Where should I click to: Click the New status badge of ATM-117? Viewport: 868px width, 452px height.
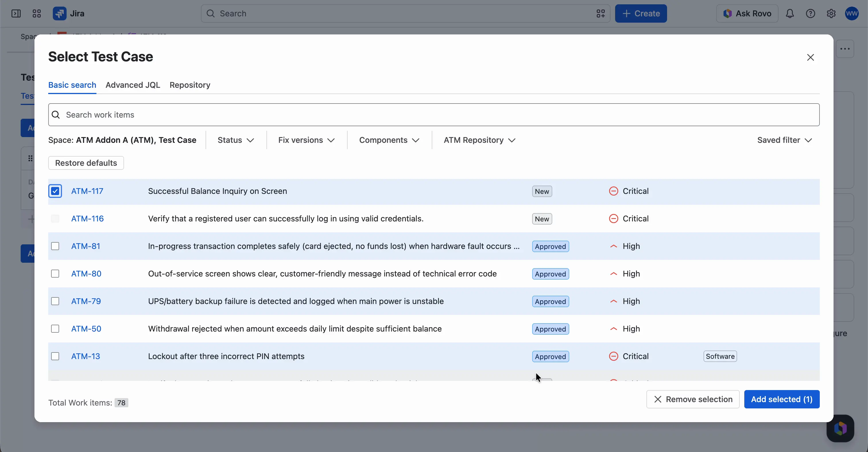click(x=542, y=192)
